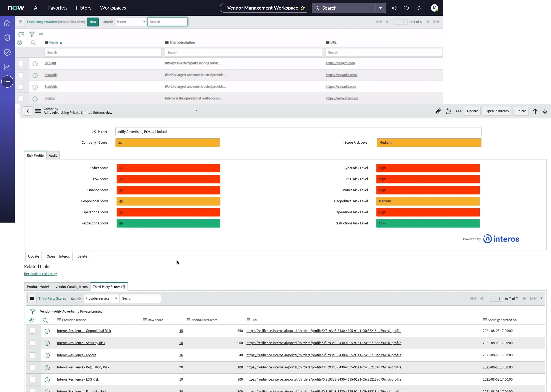Open the Name search field dropdown
This screenshot has width=551, height=392.
click(131, 22)
